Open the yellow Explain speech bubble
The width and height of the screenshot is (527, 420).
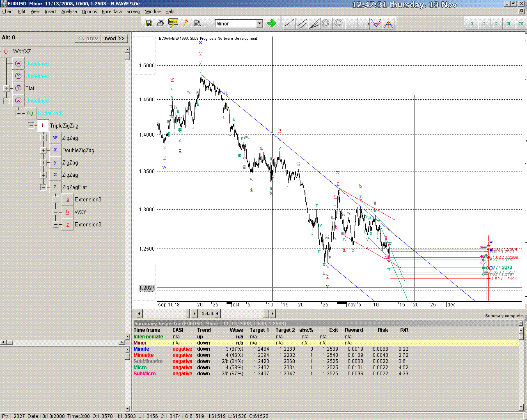point(173,23)
